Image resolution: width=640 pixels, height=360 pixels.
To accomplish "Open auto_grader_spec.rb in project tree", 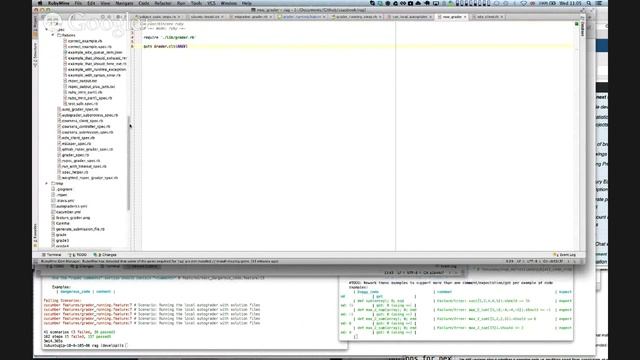I will [x=78, y=110].
